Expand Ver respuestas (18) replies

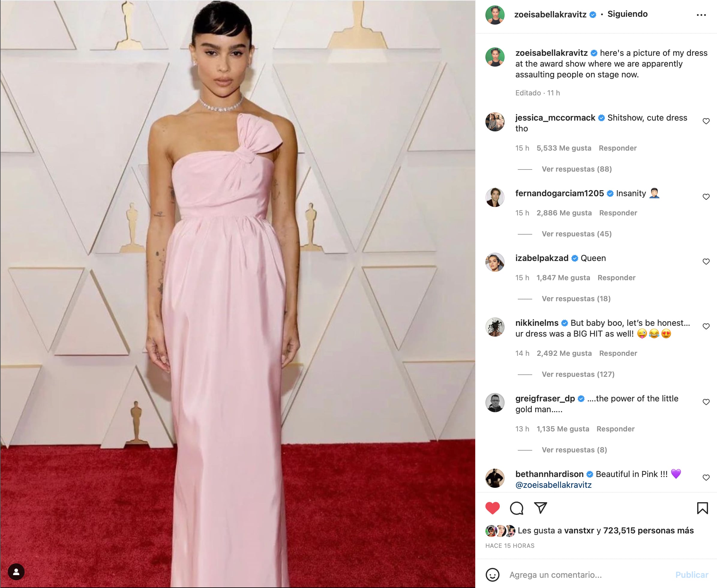576,299
